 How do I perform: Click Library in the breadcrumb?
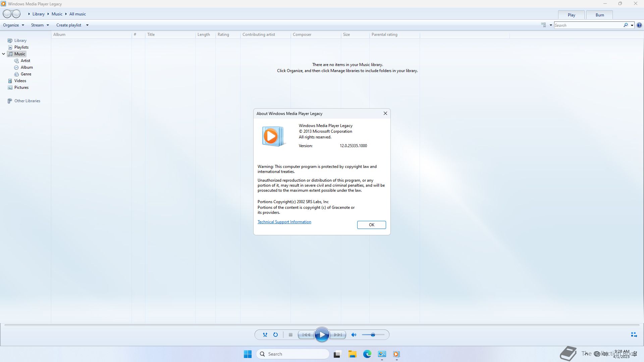39,14
